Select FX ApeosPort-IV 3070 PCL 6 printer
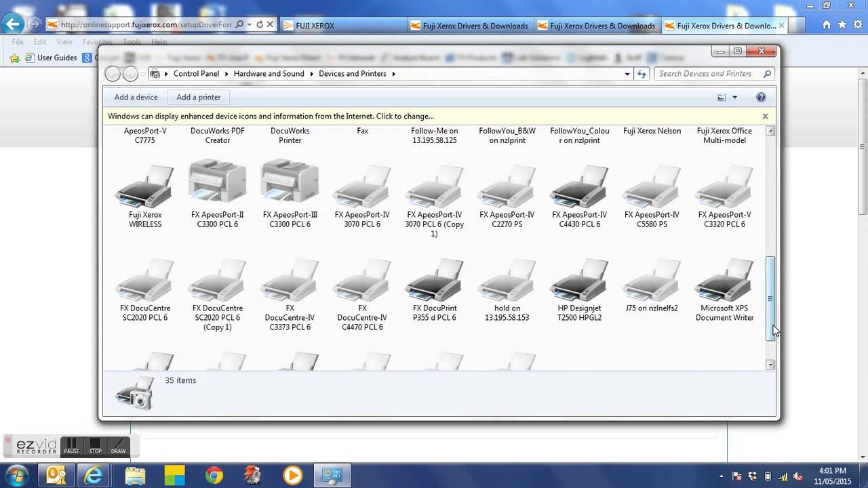Image resolution: width=868 pixels, height=488 pixels. click(x=362, y=196)
